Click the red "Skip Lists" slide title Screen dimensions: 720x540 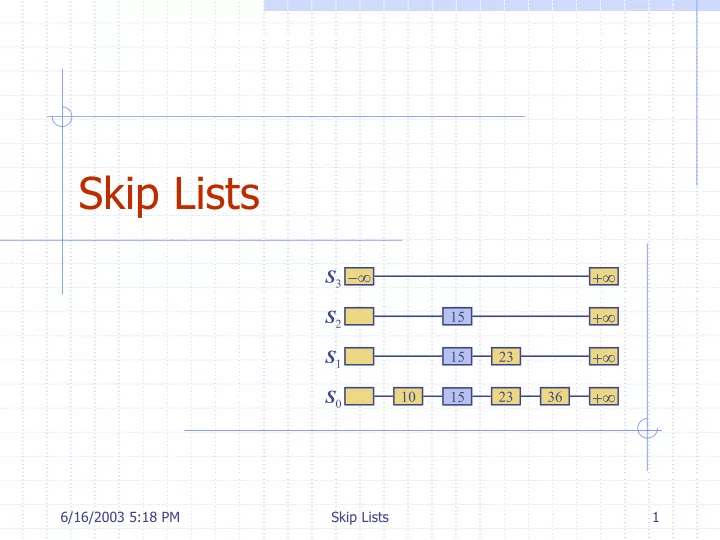(x=169, y=194)
